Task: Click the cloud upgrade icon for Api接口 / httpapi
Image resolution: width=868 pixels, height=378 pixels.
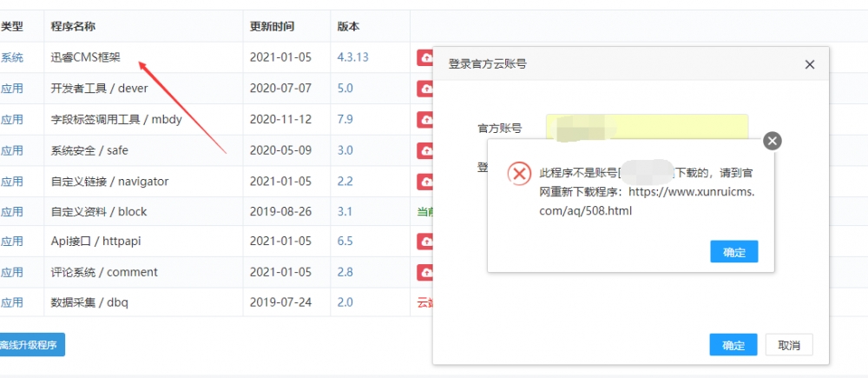Action: coord(425,241)
